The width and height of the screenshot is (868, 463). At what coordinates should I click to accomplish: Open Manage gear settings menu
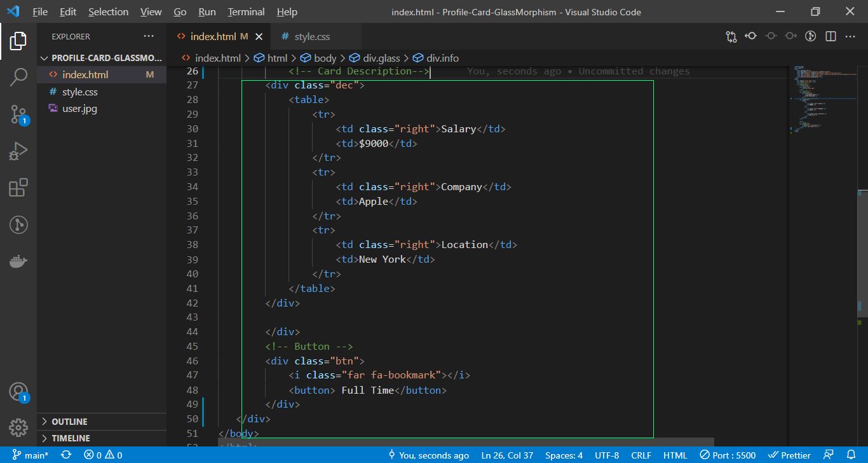(18, 427)
